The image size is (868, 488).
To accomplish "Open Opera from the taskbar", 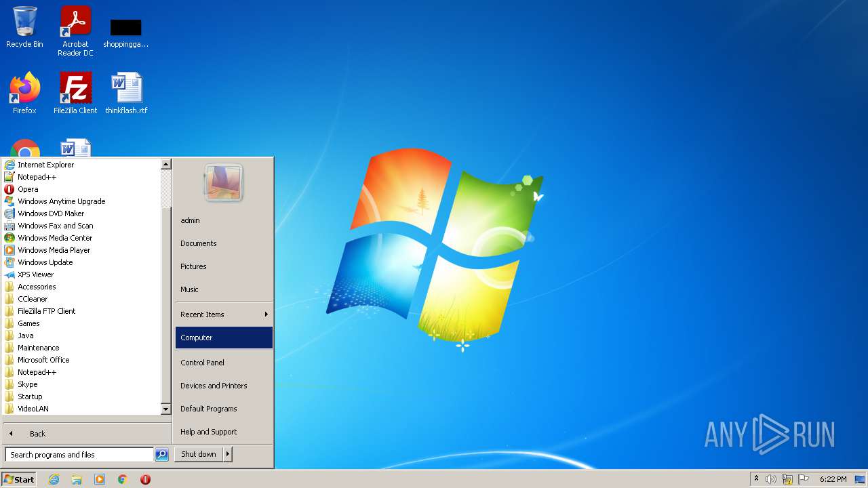I will (145, 479).
